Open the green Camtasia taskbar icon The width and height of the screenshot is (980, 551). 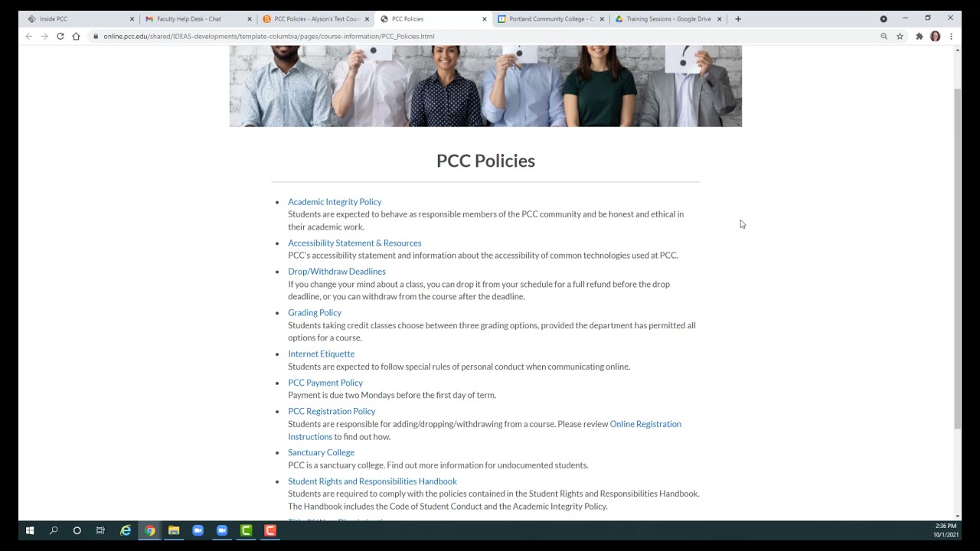246,530
